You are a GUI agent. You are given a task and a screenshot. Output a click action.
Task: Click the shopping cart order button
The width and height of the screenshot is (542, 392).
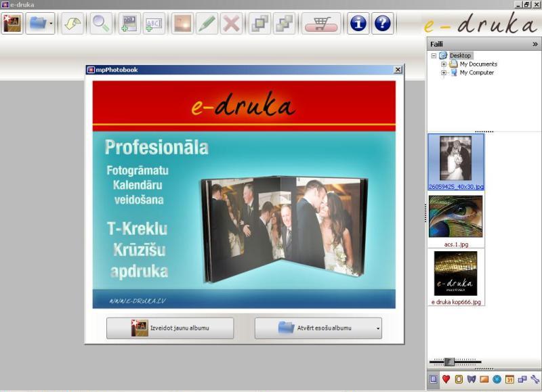[x=321, y=23]
